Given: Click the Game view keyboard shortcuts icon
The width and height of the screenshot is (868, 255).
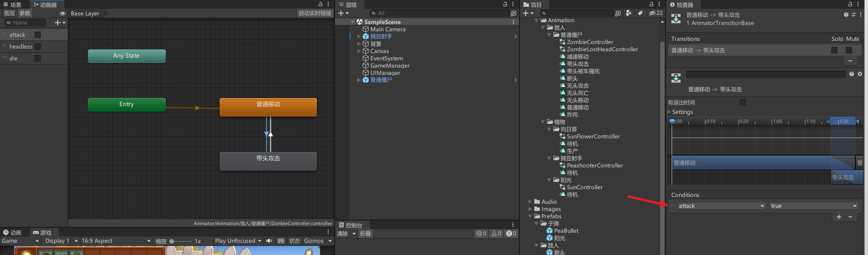Looking at the screenshot, I should pyautogui.click(x=281, y=241).
